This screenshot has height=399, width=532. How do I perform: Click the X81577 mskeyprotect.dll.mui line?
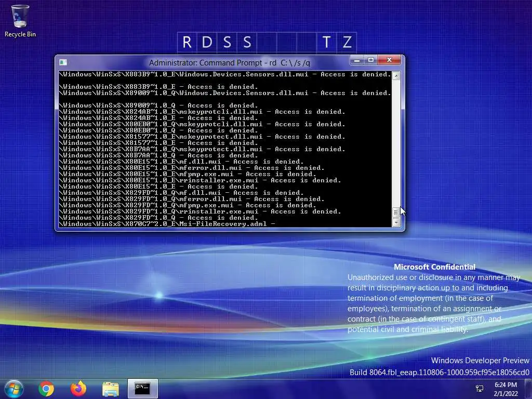[x=202, y=137]
